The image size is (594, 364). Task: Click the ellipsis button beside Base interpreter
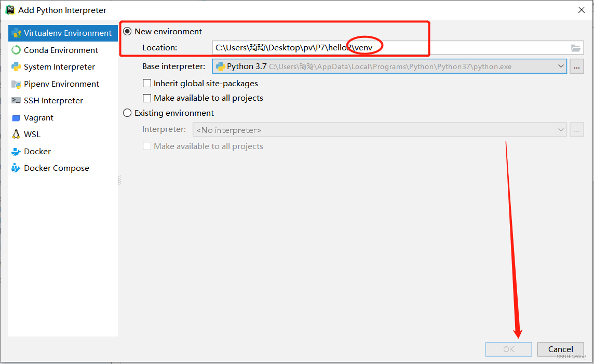(x=576, y=66)
